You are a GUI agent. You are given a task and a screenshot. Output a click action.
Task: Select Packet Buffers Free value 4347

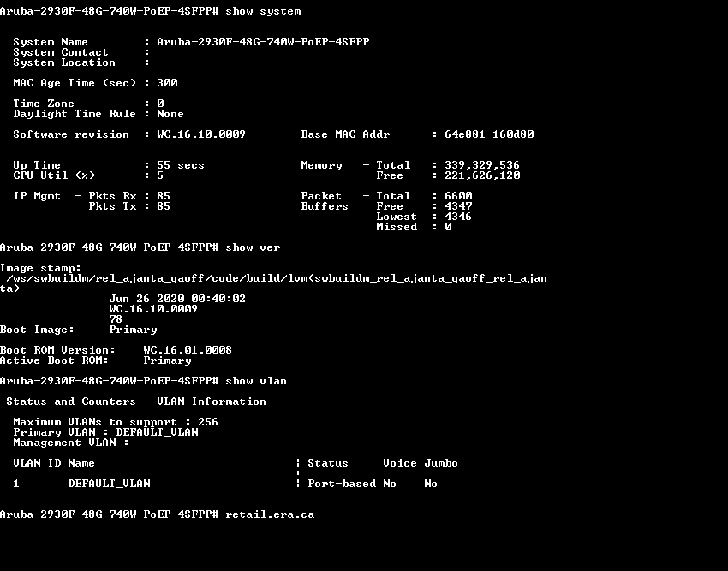click(458, 206)
